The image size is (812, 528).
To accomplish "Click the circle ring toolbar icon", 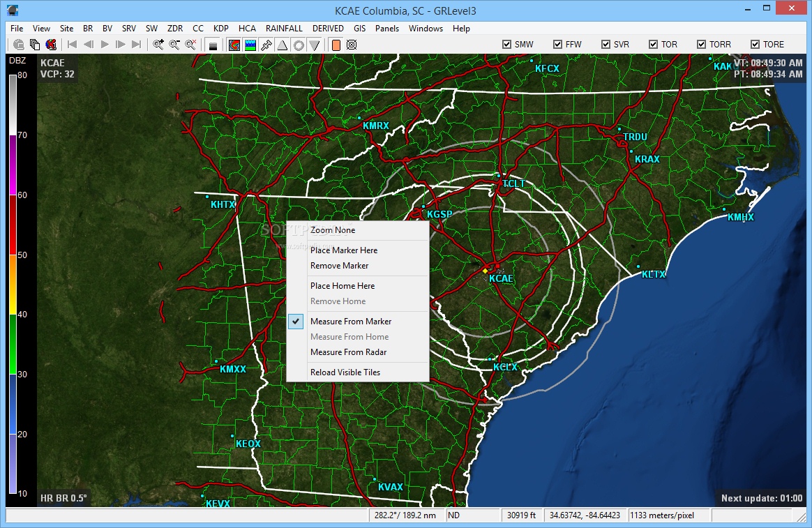I will 299,45.
